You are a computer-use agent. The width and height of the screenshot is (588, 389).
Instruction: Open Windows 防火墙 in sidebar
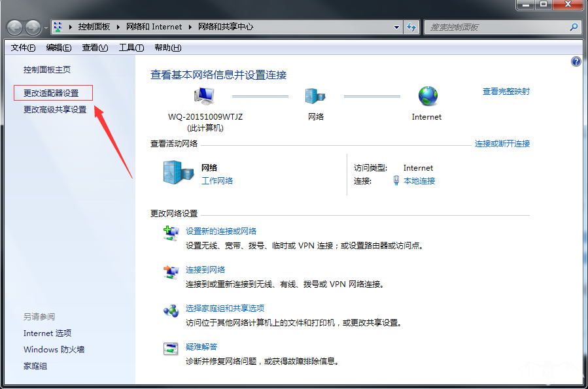pos(54,350)
